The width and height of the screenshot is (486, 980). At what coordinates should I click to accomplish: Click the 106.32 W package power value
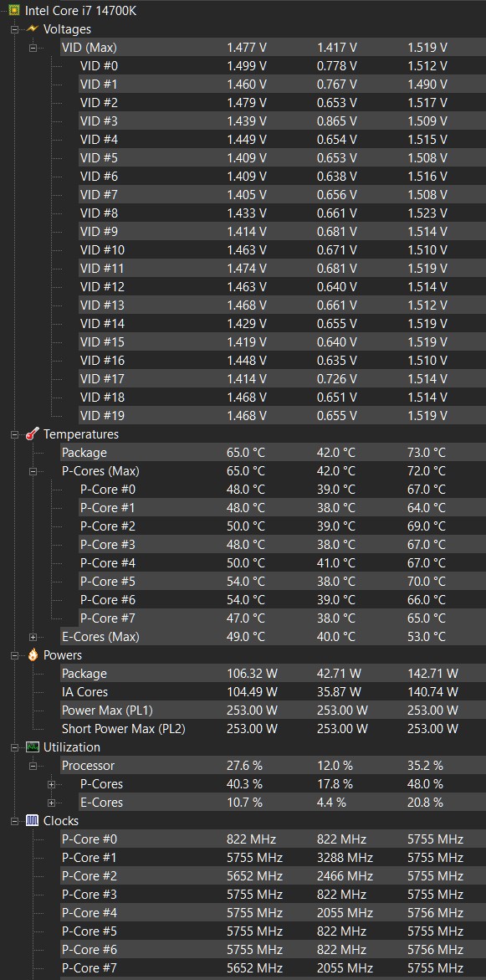pyautogui.click(x=252, y=673)
